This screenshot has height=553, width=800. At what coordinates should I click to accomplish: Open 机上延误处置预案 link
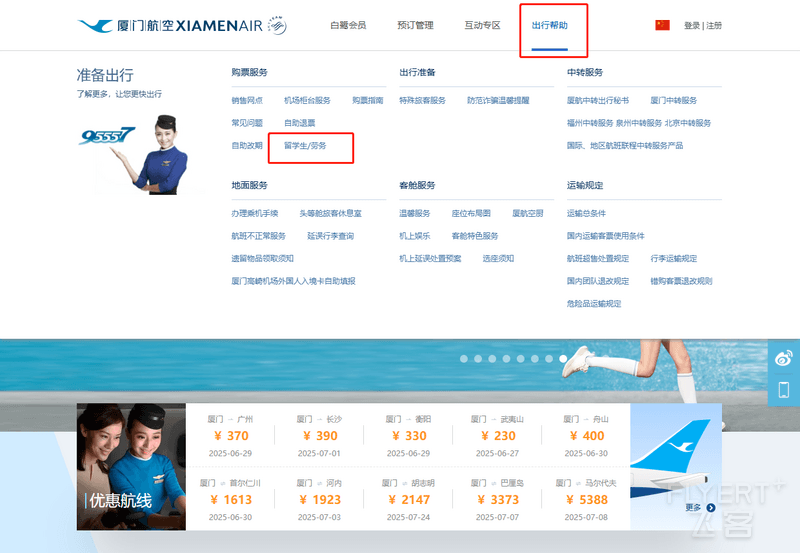point(430,258)
